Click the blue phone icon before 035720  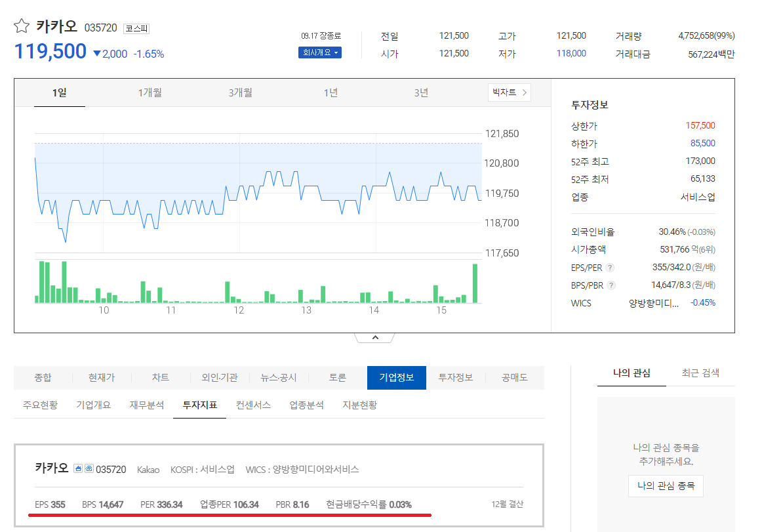click(89, 468)
